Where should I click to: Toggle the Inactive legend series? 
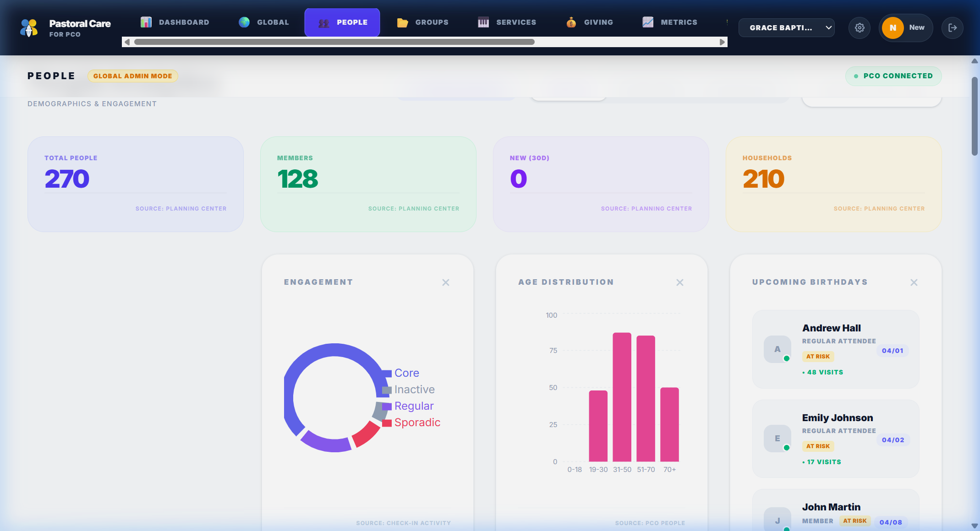(414, 390)
